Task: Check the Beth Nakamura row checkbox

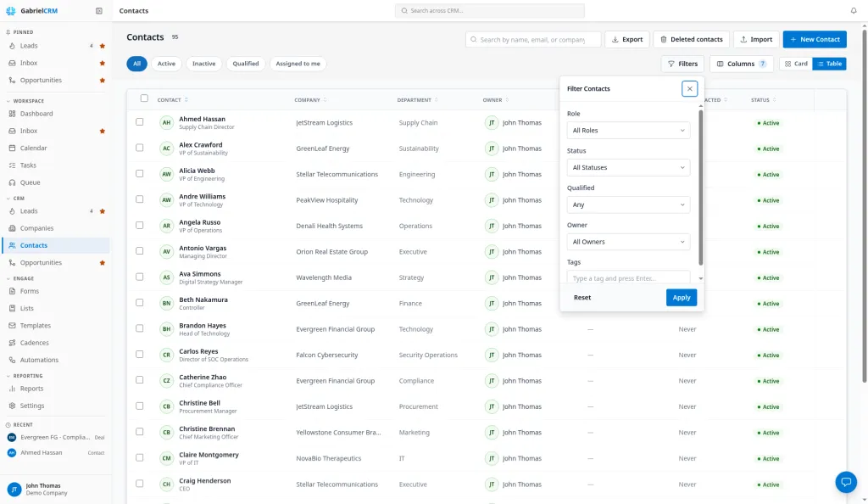Action: 140,302
